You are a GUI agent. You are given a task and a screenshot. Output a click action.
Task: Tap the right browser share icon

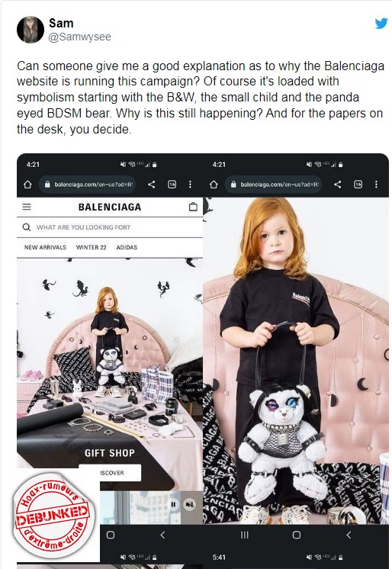click(x=337, y=185)
